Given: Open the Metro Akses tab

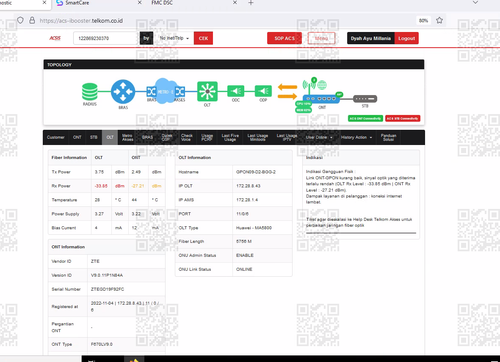Looking at the screenshot, I should point(127,137).
